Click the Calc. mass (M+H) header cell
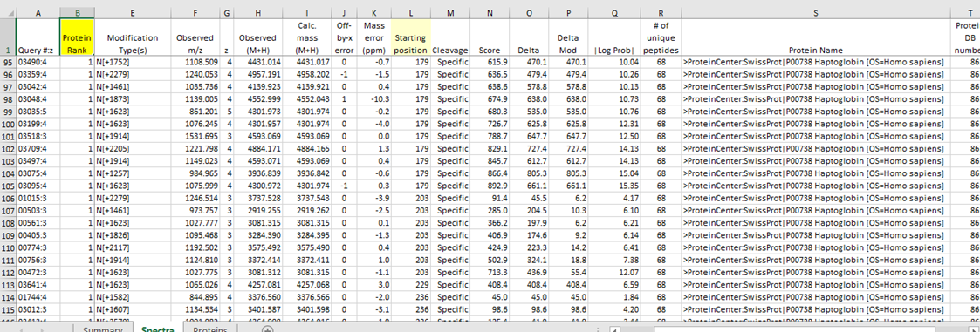 (306, 37)
